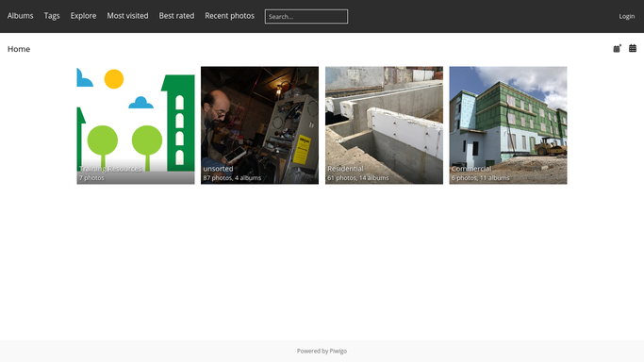Focus the Search input field

306,16
